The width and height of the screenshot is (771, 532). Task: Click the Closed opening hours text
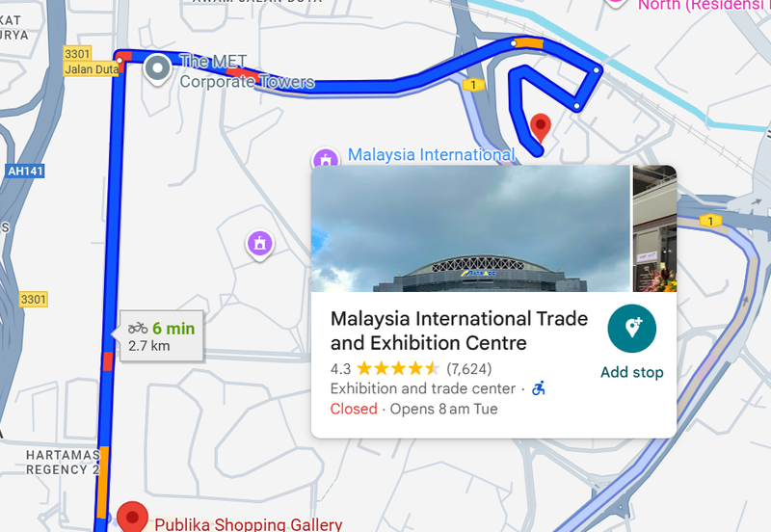(x=354, y=409)
